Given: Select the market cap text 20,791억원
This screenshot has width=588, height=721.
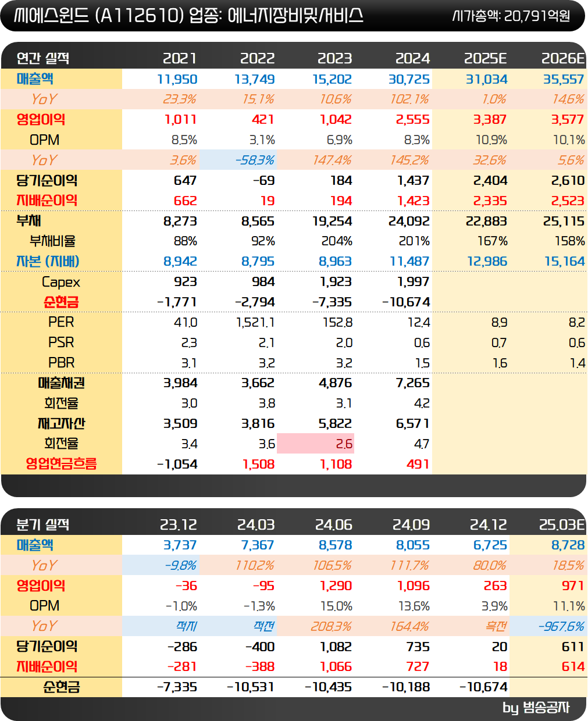Looking at the screenshot, I should [537, 16].
